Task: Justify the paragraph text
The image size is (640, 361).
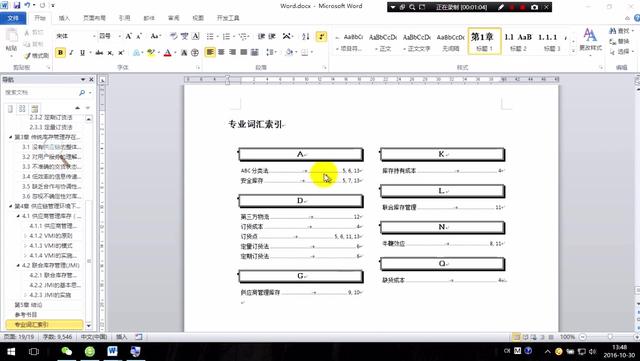Action: pyautogui.click(x=244, y=52)
